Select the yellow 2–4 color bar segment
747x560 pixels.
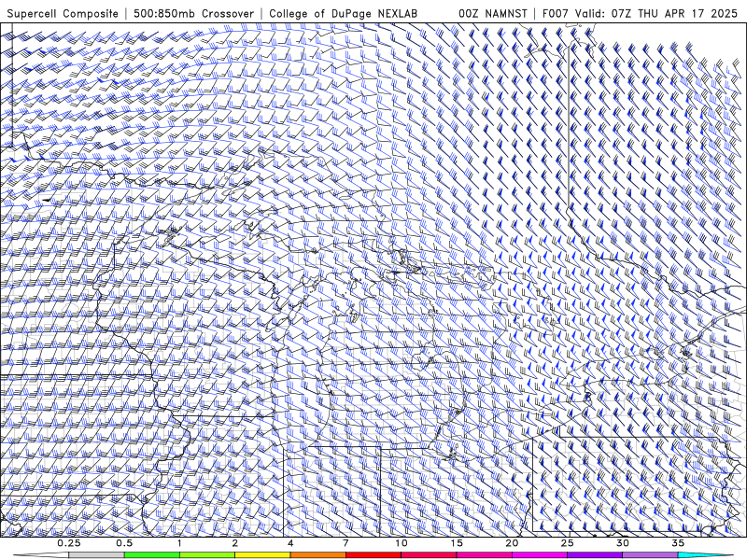[262, 555]
